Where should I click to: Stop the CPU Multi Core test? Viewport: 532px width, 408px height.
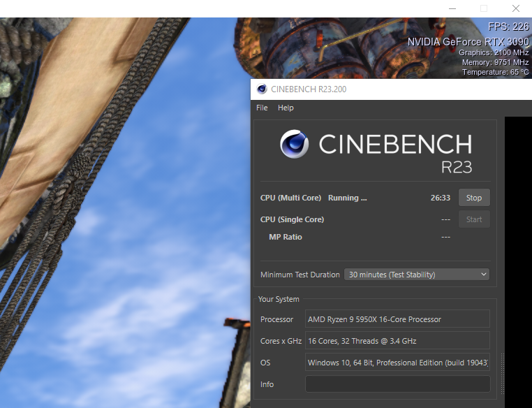click(x=474, y=198)
